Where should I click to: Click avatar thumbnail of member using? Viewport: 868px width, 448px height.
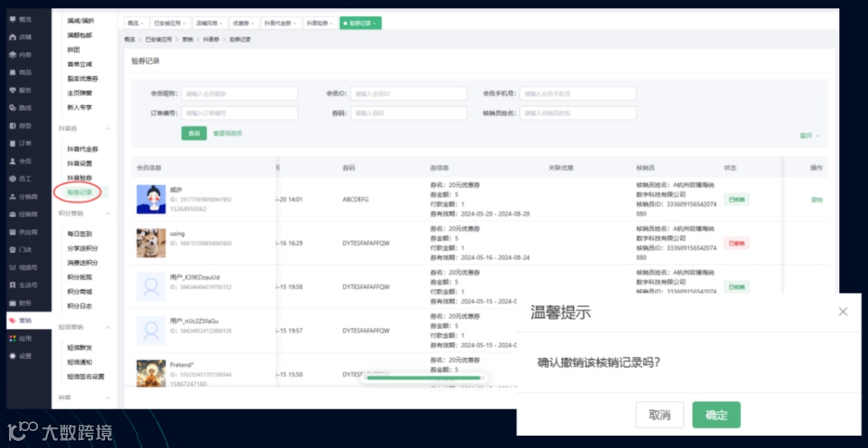tap(151, 243)
